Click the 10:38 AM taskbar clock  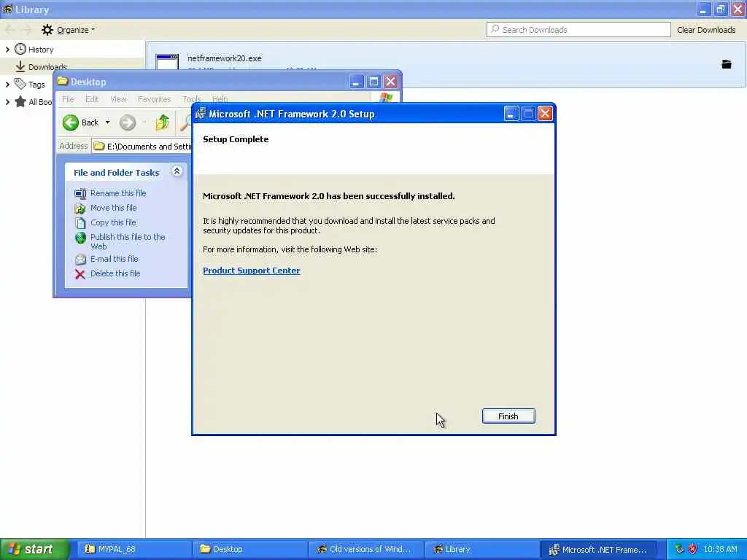click(720, 549)
